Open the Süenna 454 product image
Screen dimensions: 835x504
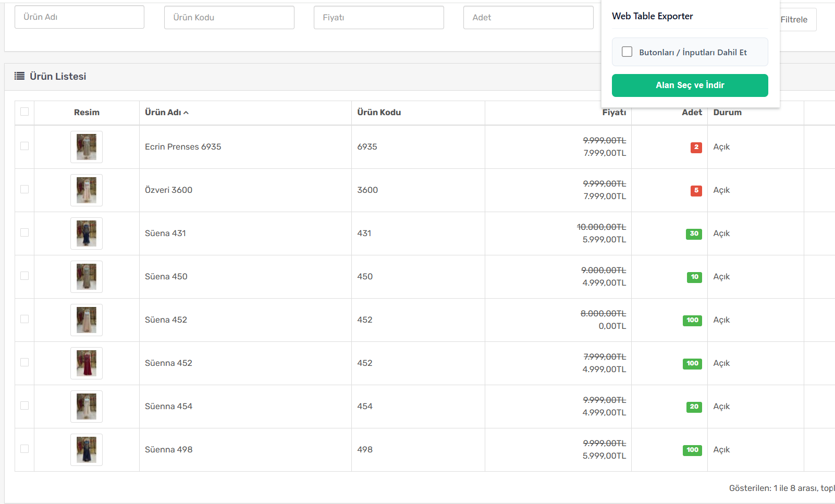(x=87, y=407)
